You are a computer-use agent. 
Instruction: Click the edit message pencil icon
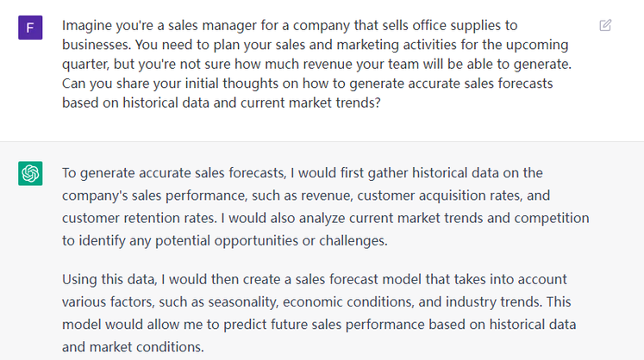605,26
